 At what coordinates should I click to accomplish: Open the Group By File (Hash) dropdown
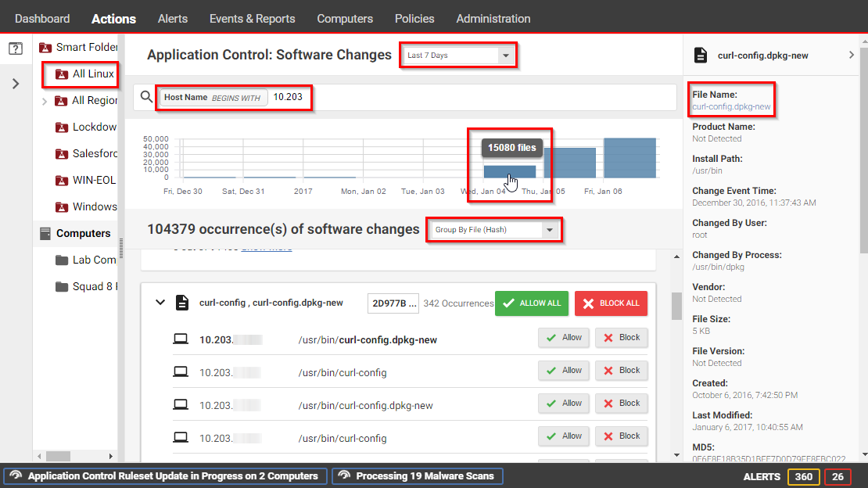coord(493,230)
